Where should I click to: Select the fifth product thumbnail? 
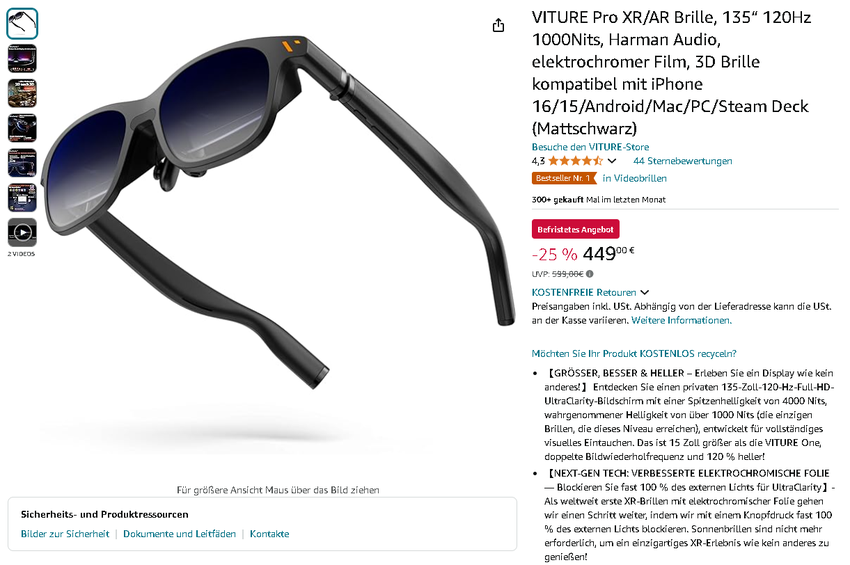tap(22, 163)
